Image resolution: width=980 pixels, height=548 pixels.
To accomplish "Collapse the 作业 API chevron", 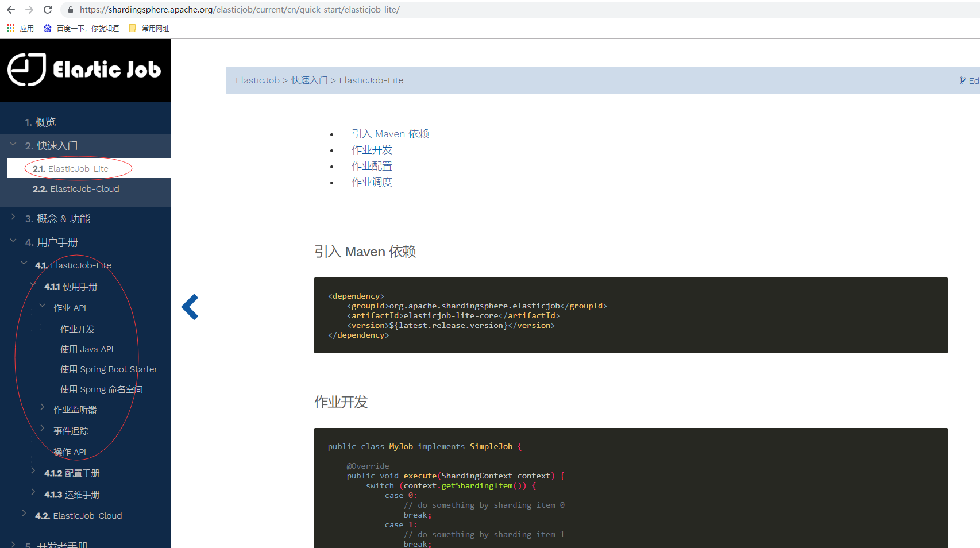I will [x=43, y=306].
